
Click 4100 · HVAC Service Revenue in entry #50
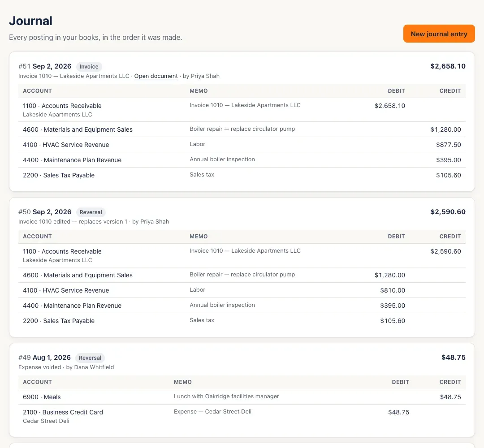click(x=66, y=290)
